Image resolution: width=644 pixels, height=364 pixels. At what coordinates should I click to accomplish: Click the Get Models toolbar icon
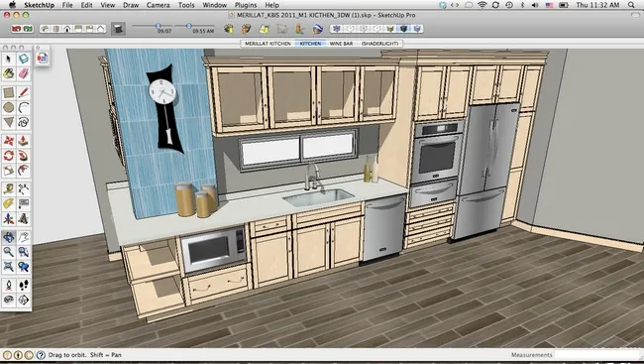[229, 29]
